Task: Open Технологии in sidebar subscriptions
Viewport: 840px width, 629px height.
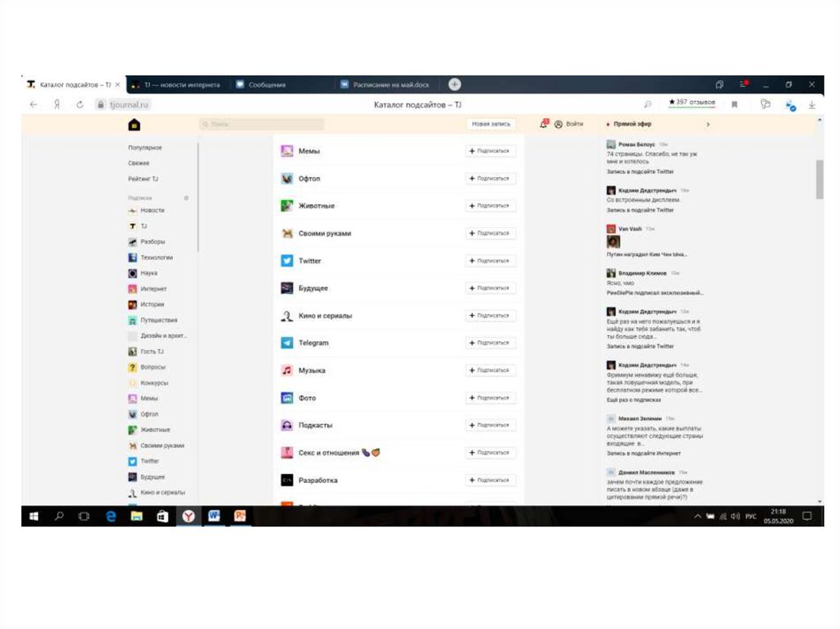Action: (x=151, y=258)
